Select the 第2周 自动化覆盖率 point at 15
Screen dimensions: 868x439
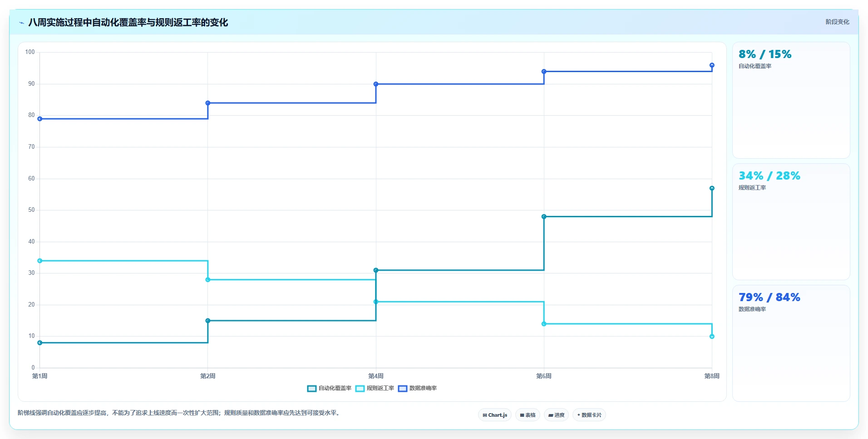pos(208,321)
